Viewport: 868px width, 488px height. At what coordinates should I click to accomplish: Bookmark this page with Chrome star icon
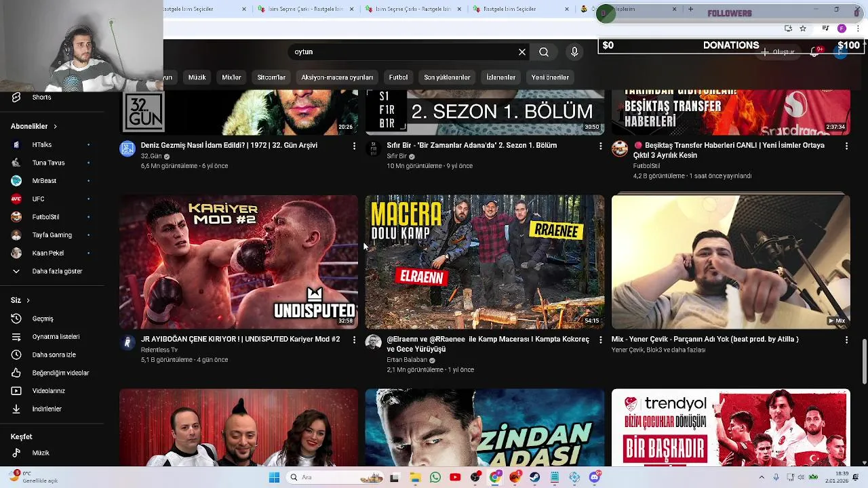click(803, 28)
